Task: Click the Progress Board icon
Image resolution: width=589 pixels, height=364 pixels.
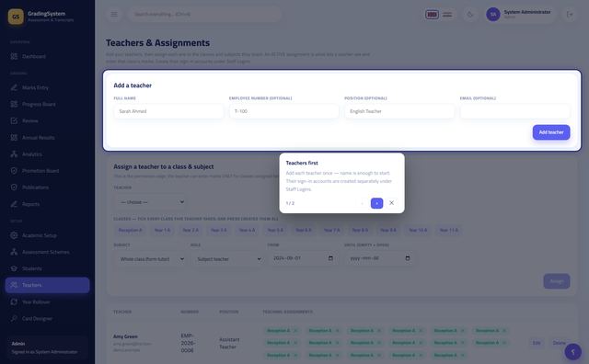Action: pos(14,104)
